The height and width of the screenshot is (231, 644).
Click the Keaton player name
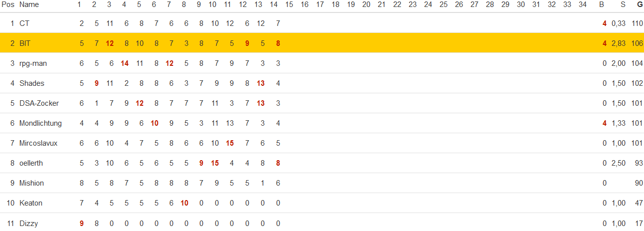[31, 203]
